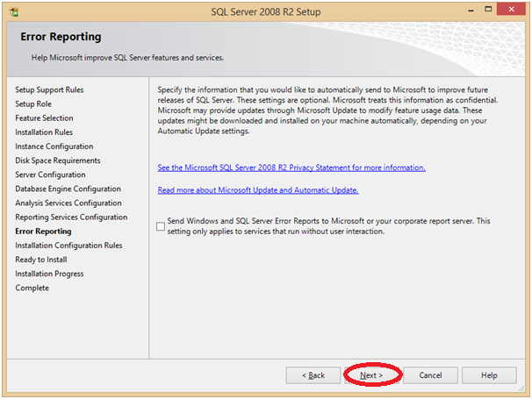Select the bold Error Reporting step
The image size is (532, 399).
coord(43,232)
